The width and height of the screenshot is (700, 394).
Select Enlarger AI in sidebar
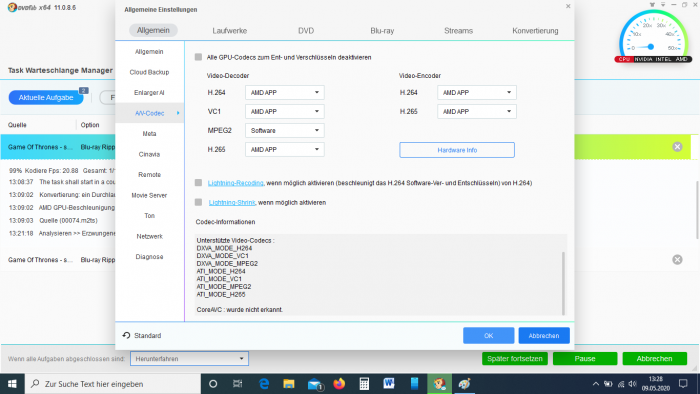(149, 93)
